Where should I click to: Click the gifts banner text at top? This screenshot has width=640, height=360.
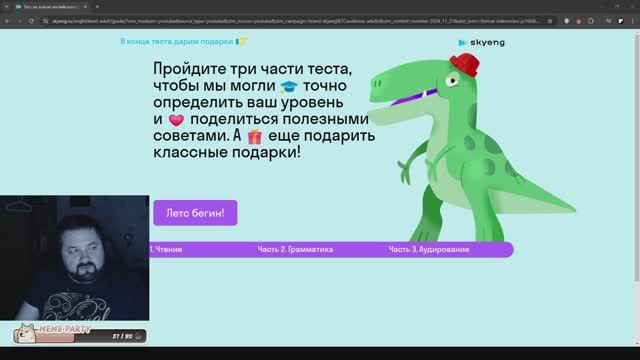pyautogui.click(x=184, y=41)
